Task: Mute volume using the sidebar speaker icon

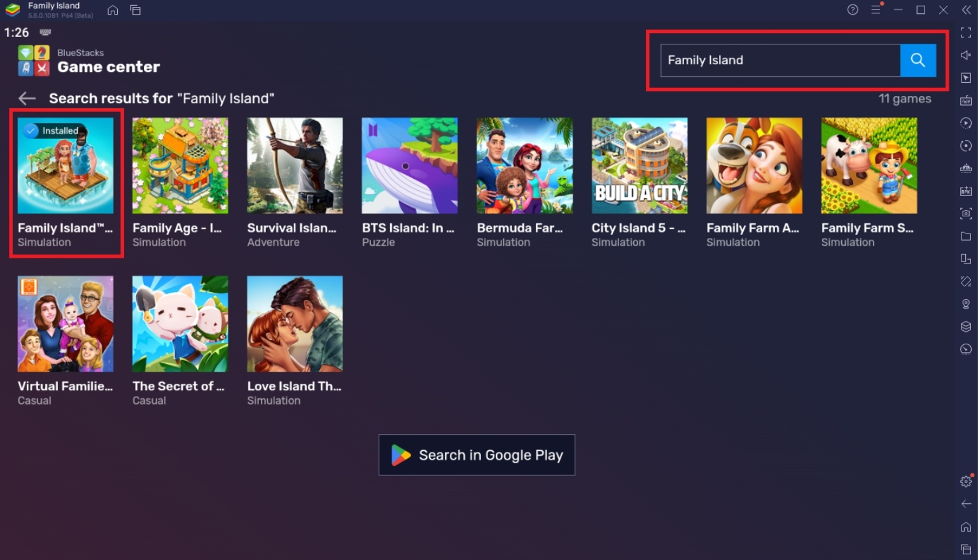Action: coord(966,55)
